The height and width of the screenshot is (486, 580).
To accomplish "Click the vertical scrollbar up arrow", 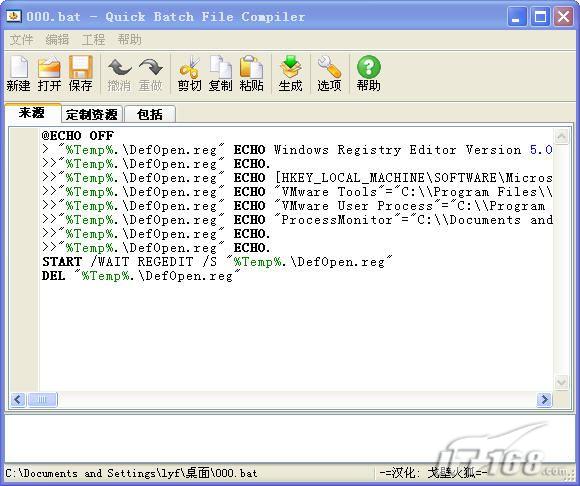I will point(561,137).
